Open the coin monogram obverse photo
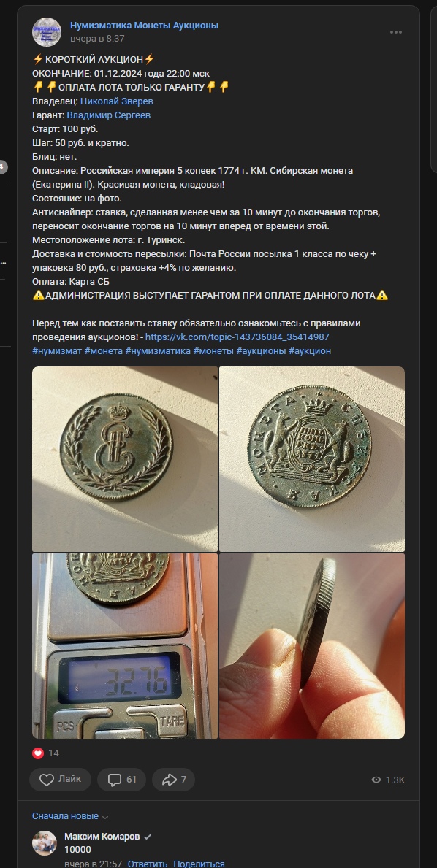The width and height of the screenshot is (437, 868). point(125,459)
